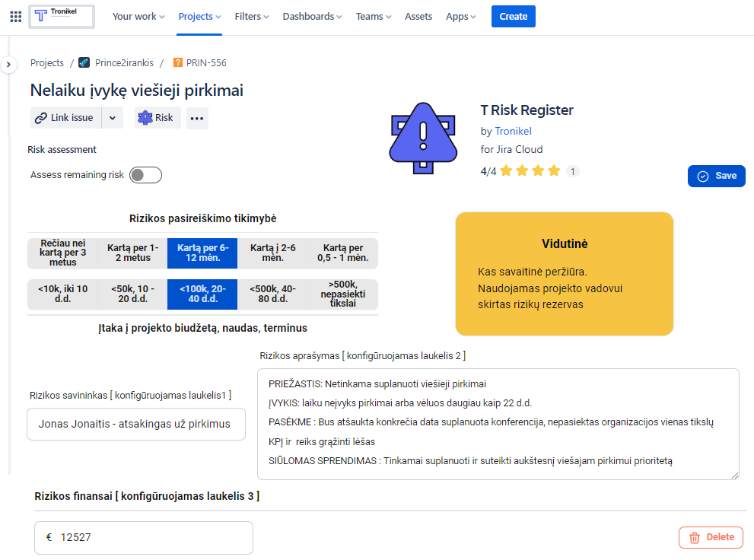
Task: Click the star rating stars
Action: 530,170
